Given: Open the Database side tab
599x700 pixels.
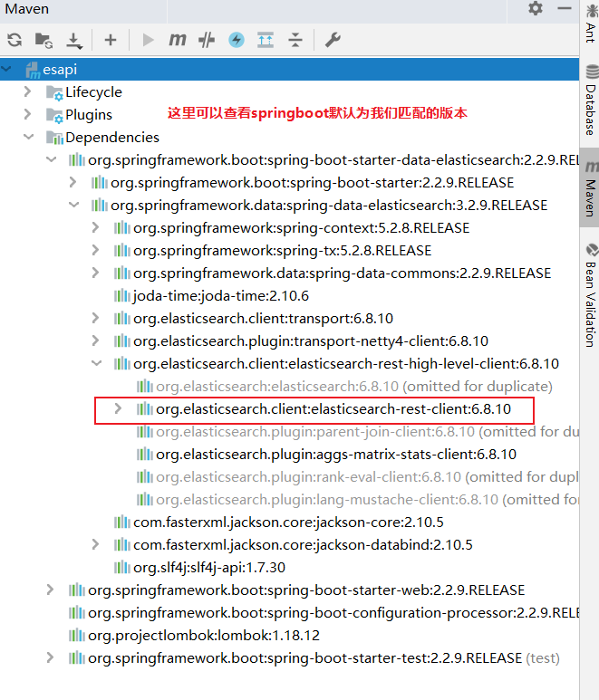Looking at the screenshot, I should [591, 100].
